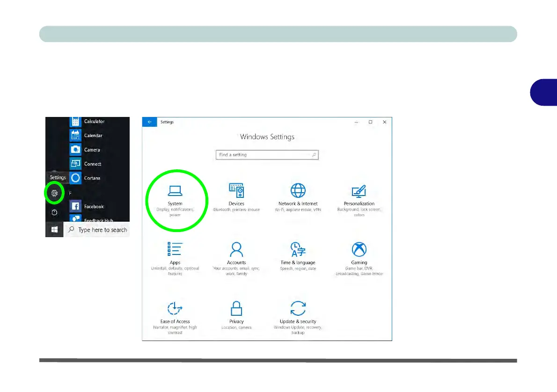Click the Settings gear in Start menu
557x392 pixels.
tap(54, 193)
